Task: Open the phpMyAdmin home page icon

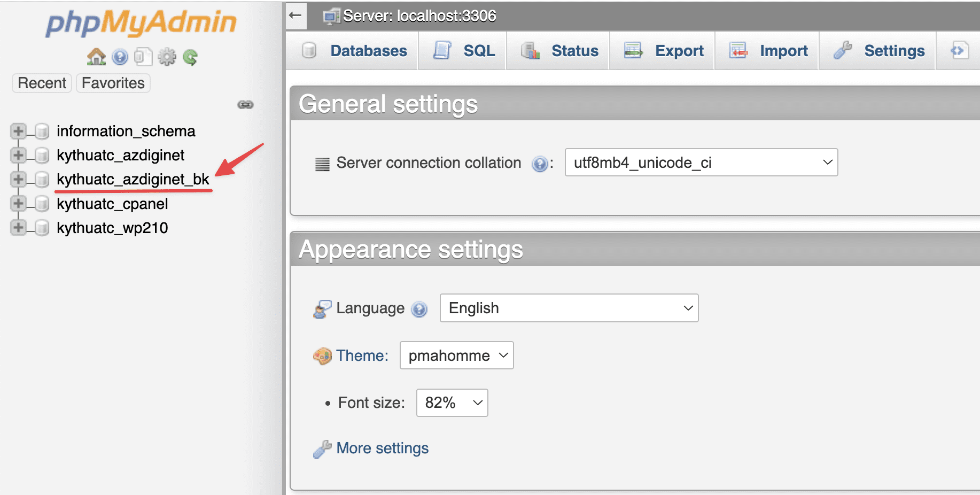Action: (96, 56)
